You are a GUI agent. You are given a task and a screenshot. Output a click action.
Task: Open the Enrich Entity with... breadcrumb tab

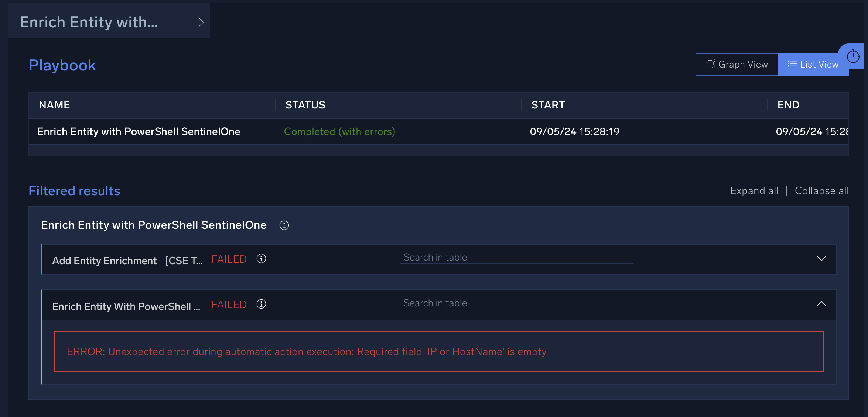pos(89,22)
